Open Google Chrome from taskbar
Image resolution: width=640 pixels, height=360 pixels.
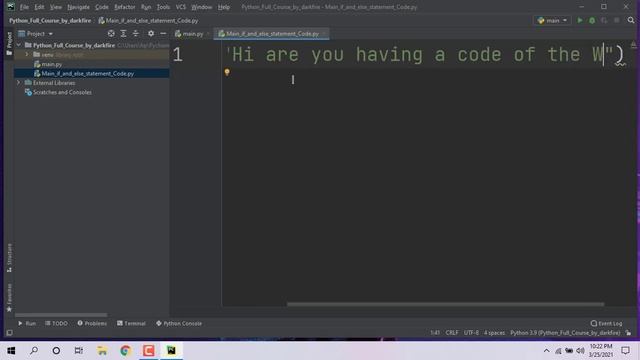coord(125,351)
